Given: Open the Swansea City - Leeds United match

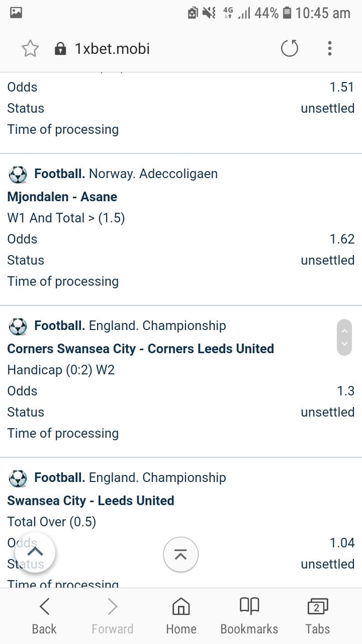Looking at the screenshot, I should point(91,501).
